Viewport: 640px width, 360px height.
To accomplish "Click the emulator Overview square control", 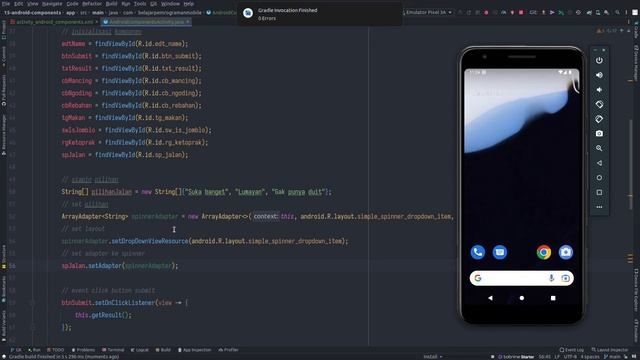I will [599, 192].
